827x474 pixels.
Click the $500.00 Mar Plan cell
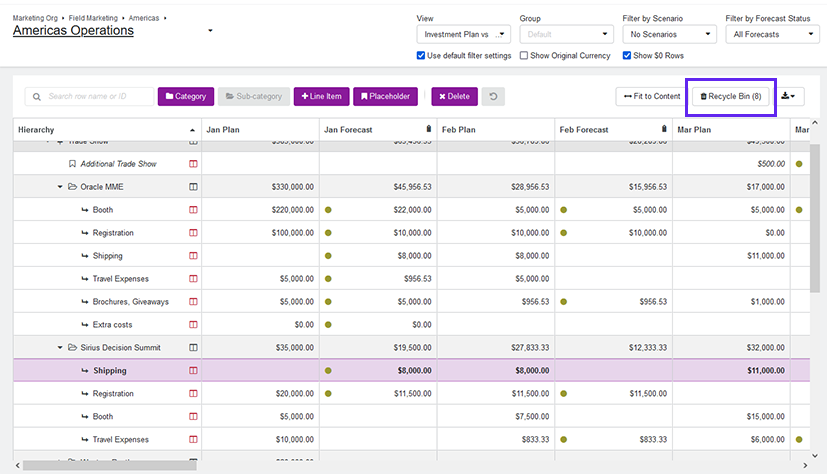(x=731, y=164)
